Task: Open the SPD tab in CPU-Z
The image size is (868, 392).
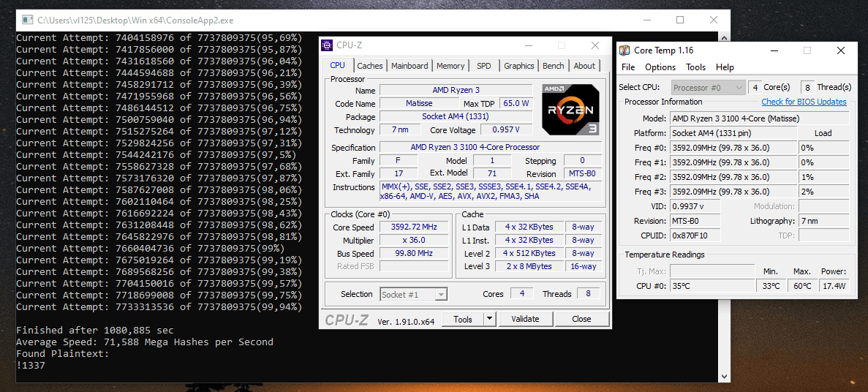Action: [484, 66]
